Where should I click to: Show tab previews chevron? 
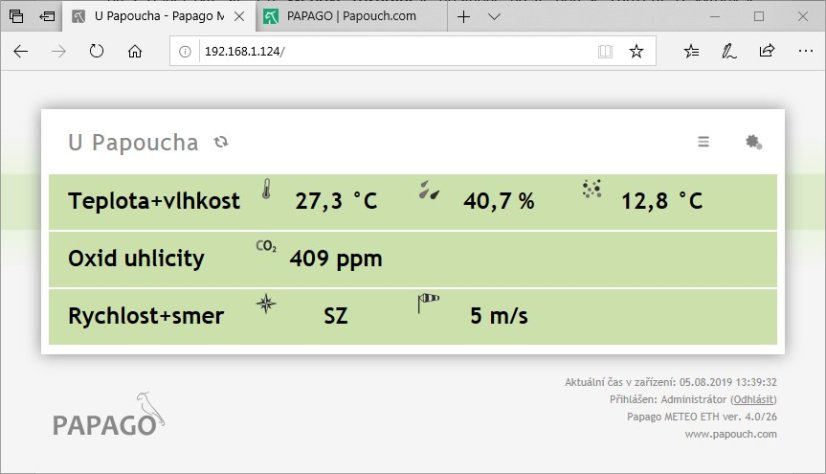pyautogui.click(x=494, y=17)
